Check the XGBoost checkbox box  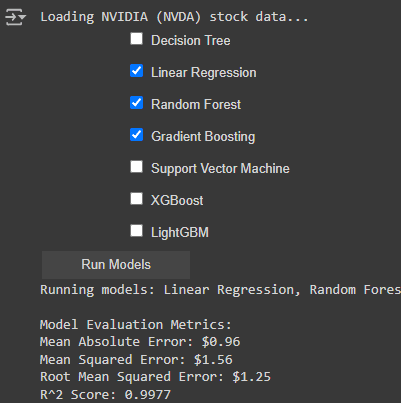[x=136, y=199]
